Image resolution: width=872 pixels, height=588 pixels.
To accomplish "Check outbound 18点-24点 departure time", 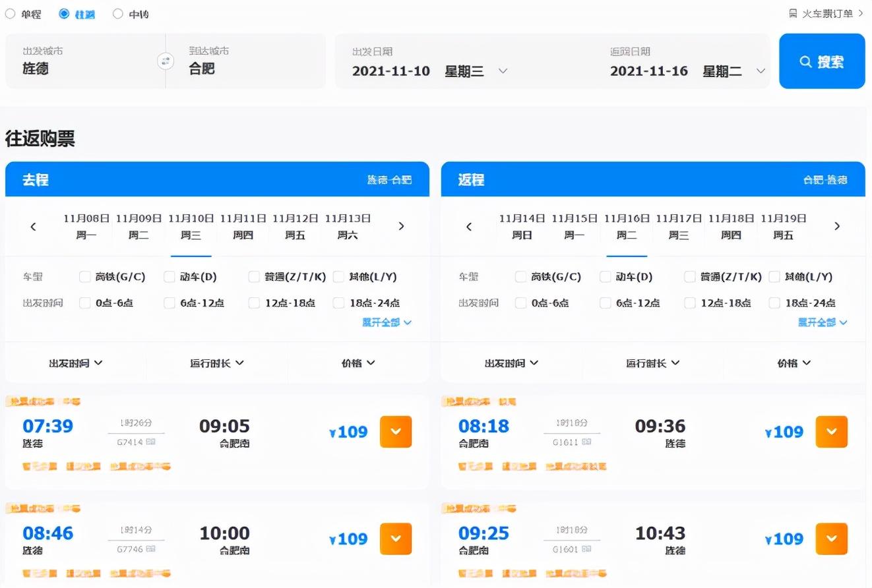I will 339,303.
